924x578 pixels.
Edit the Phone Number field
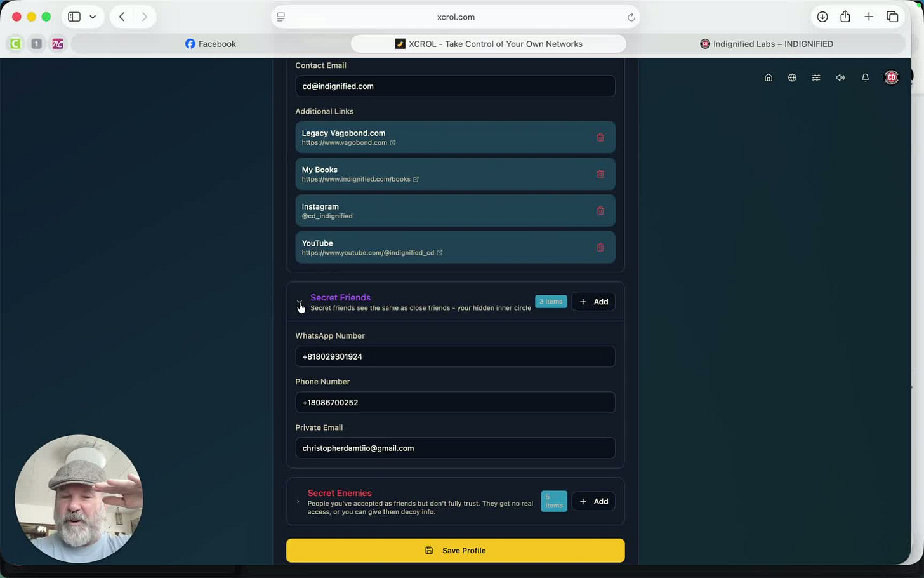click(x=455, y=403)
